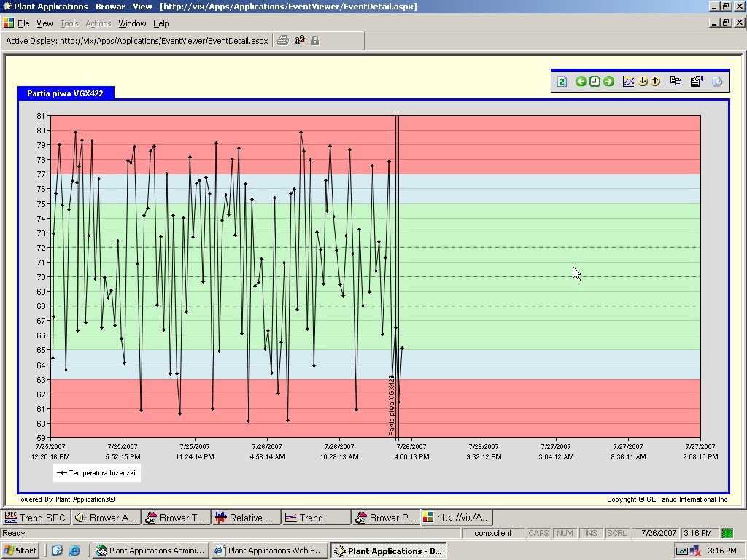The width and height of the screenshot is (747, 560).
Task: Click the 4:00:13 PM x-axis label
Action: coord(411,456)
